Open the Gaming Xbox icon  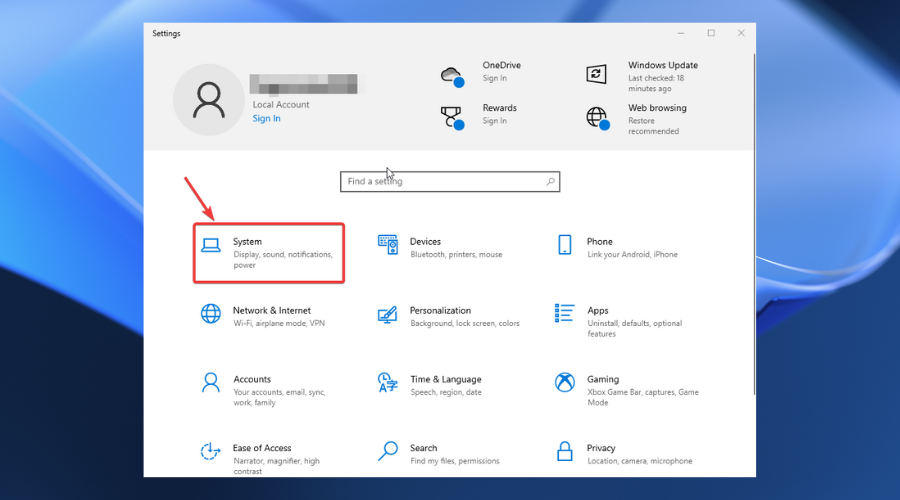[565, 382]
